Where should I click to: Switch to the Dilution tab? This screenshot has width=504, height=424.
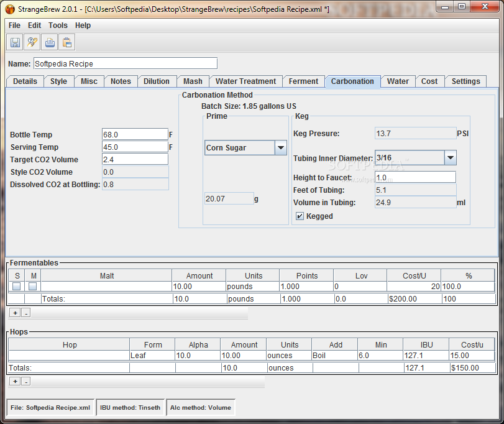157,81
